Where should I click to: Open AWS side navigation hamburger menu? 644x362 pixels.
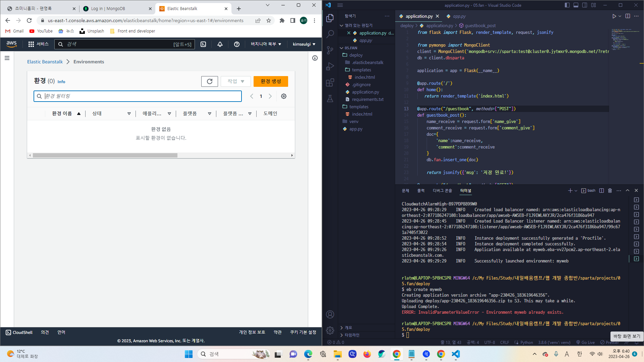click(7, 58)
